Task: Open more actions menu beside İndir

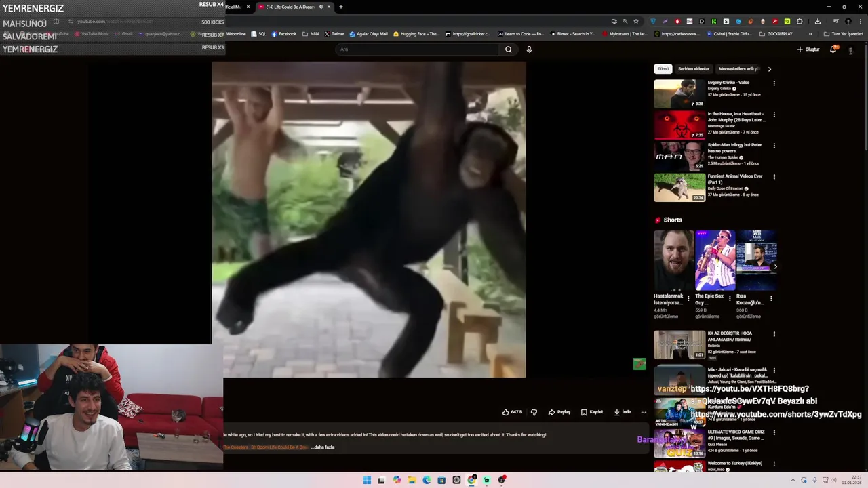Action: pos(644,412)
